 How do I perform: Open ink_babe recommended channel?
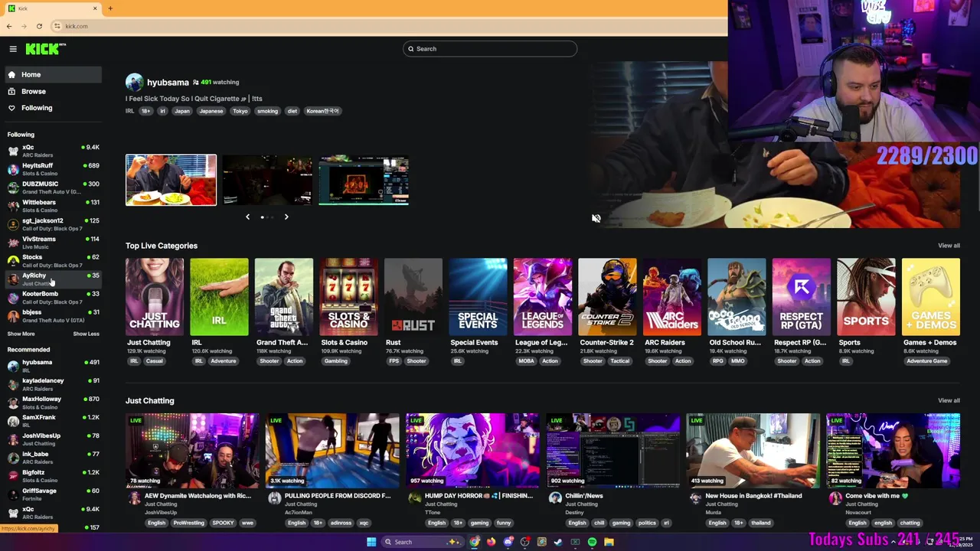point(52,458)
